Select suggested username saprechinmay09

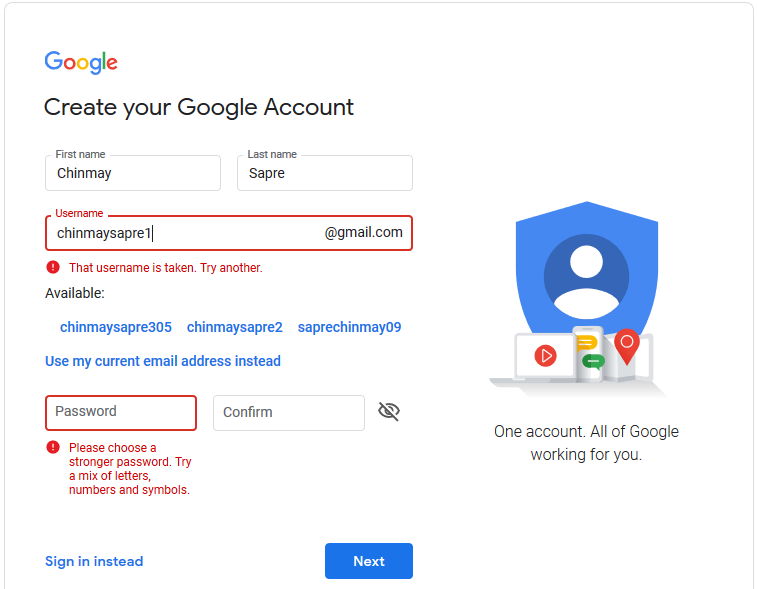(349, 327)
